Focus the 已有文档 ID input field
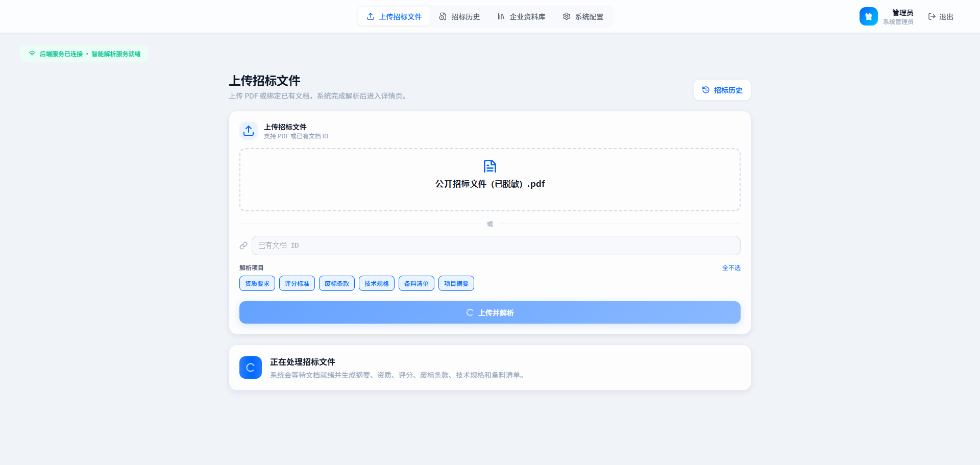This screenshot has width=980, height=465. (x=496, y=246)
